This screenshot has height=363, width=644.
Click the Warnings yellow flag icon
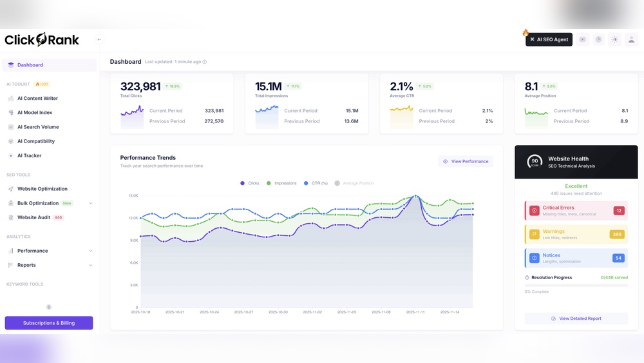click(535, 234)
